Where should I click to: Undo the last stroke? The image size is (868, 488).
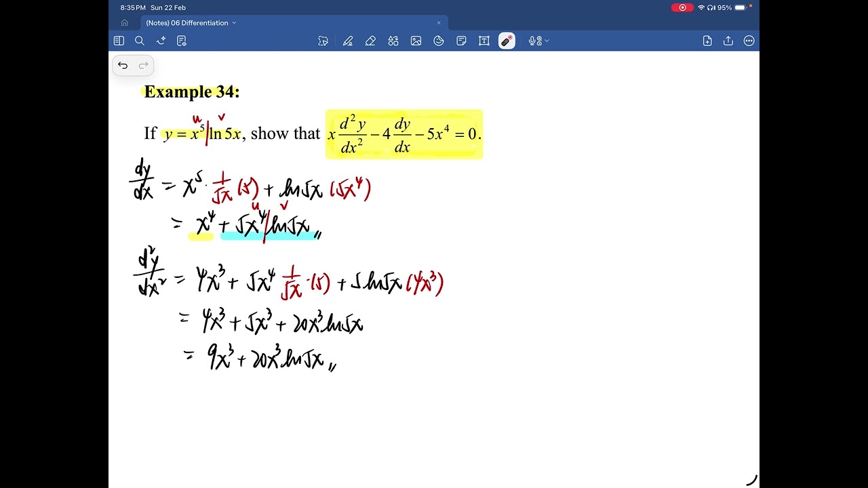(123, 66)
